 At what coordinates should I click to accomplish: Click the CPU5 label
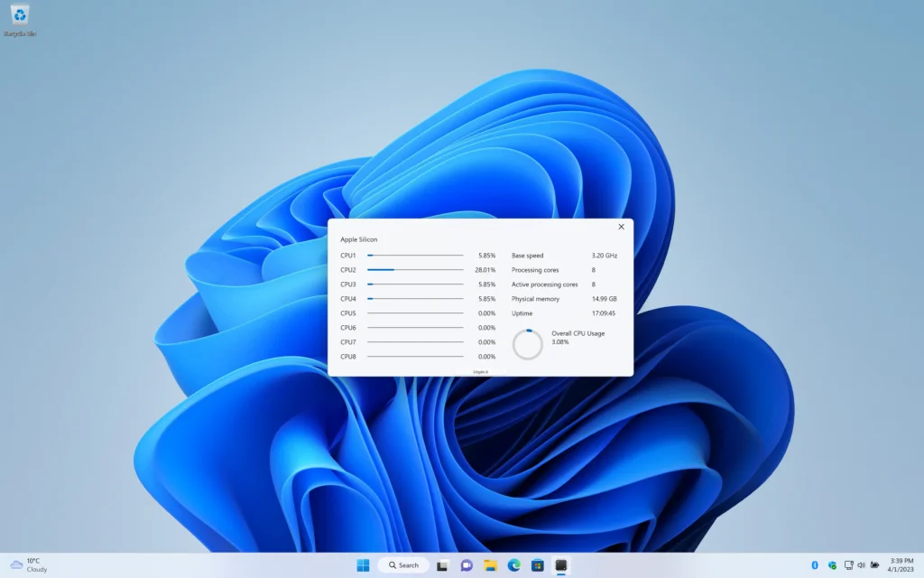click(x=348, y=313)
